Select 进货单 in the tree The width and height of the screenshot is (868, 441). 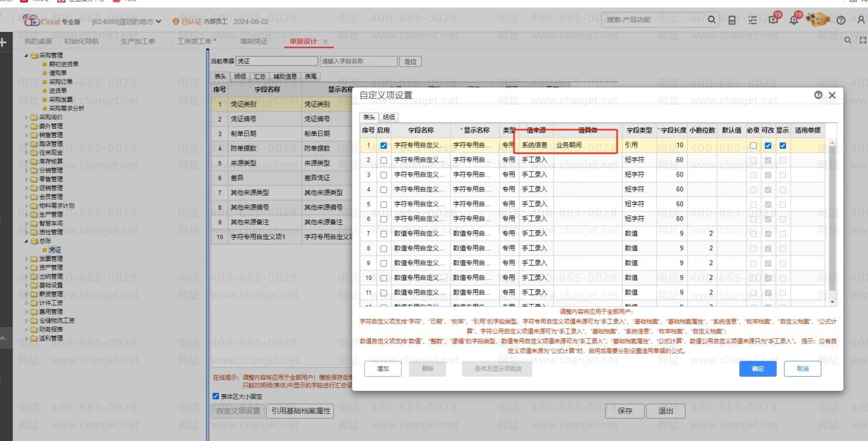click(58, 90)
